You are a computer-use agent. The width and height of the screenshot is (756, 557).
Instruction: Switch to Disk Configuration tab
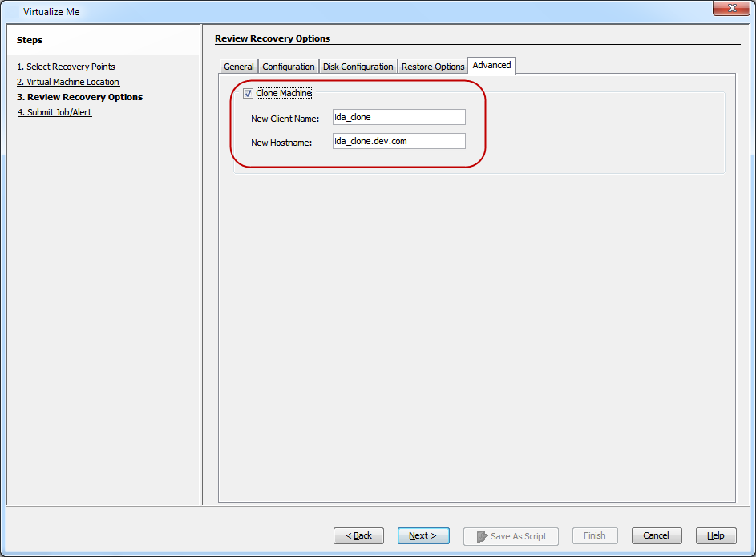tap(358, 67)
